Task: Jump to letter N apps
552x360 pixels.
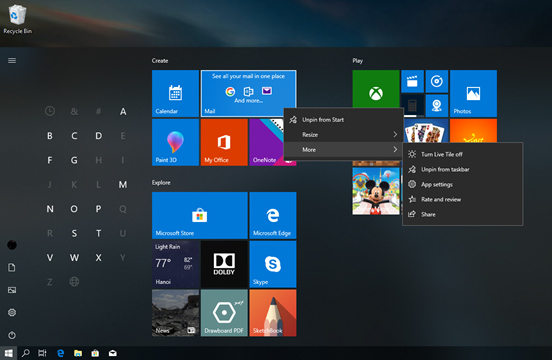Action: click(x=50, y=209)
